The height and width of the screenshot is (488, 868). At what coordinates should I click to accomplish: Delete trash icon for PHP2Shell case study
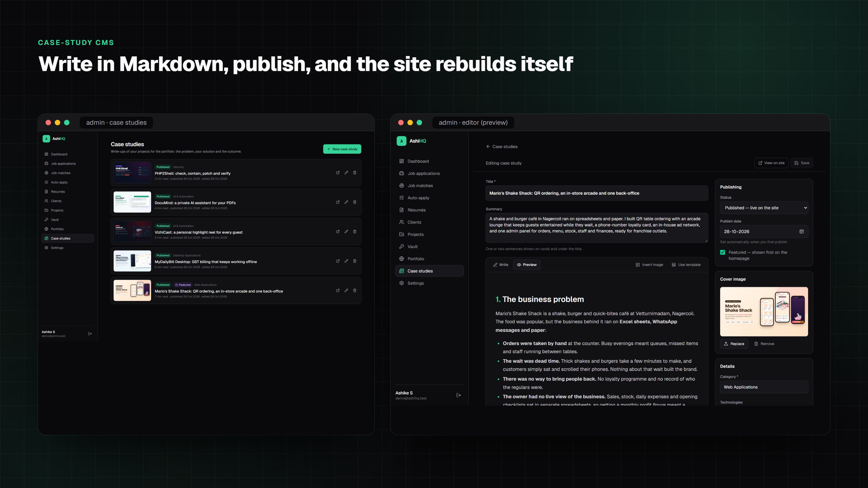click(x=355, y=173)
